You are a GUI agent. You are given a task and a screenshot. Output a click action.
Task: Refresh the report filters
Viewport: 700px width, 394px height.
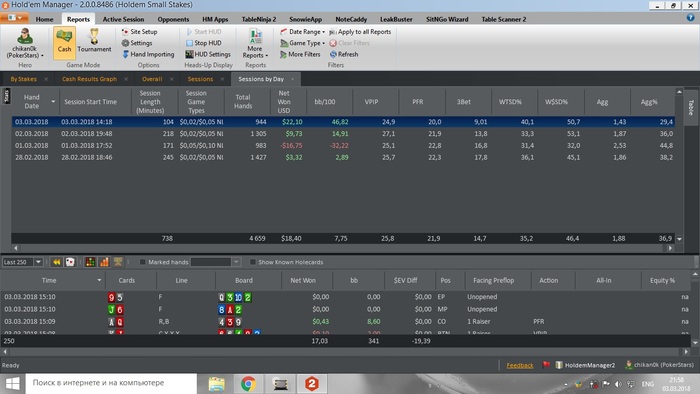(344, 54)
